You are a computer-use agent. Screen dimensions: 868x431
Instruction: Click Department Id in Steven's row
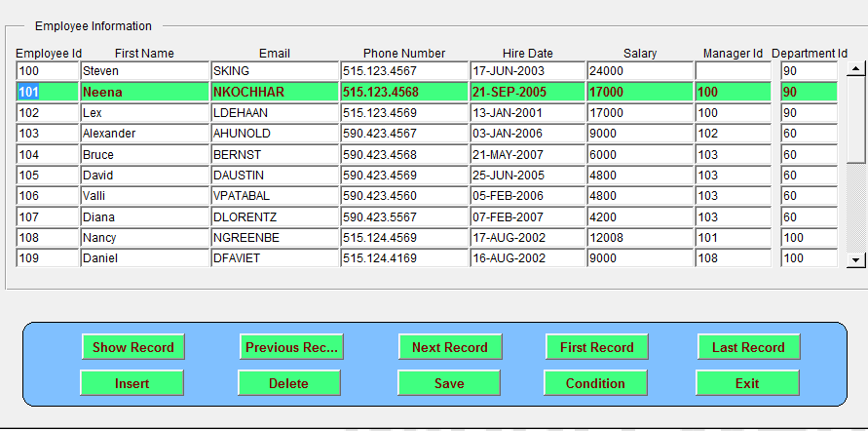pos(810,71)
